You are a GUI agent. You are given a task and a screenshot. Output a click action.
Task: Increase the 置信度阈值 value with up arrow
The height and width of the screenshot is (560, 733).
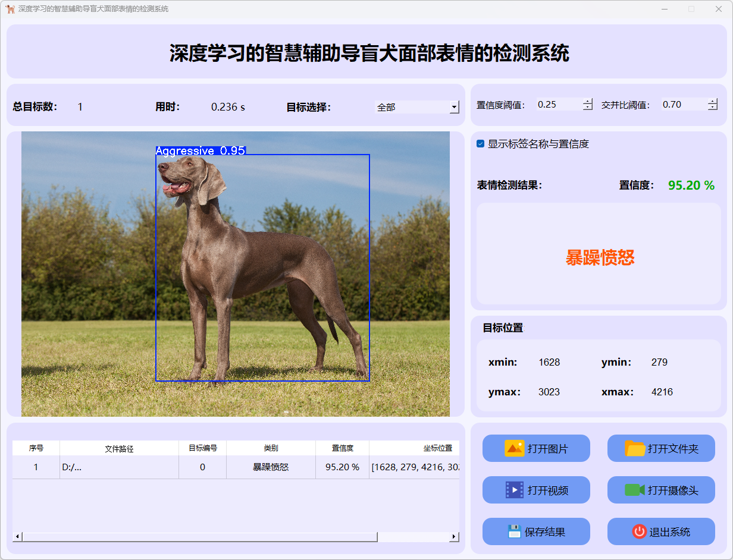coord(588,101)
